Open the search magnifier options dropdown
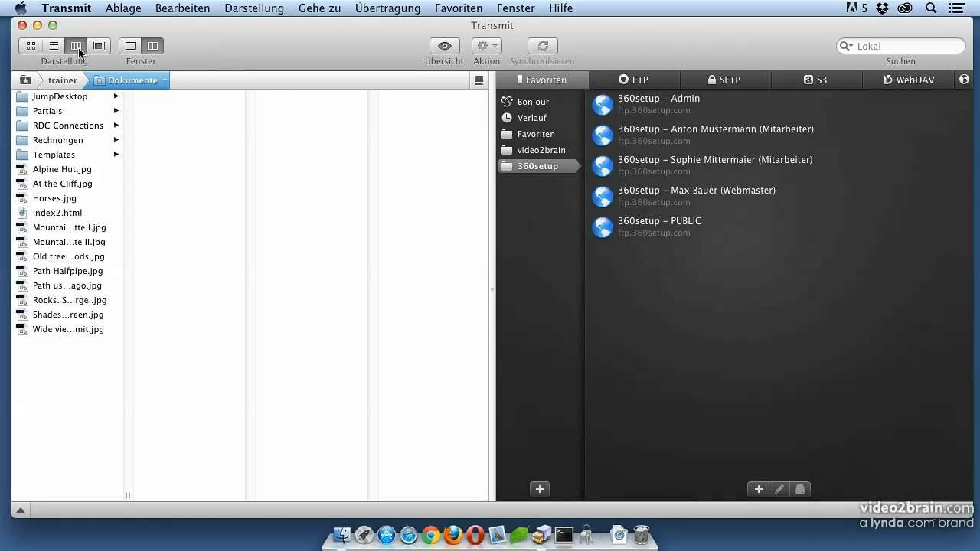This screenshot has width=980, height=551. coord(847,46)
